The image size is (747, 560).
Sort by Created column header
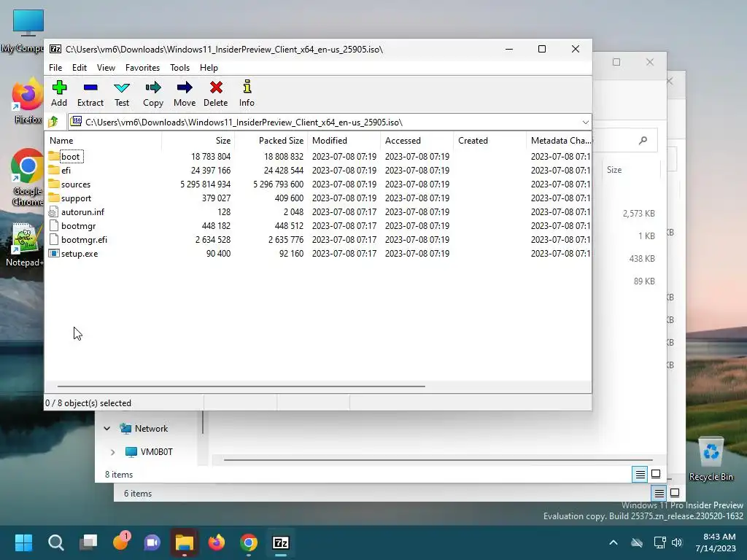[x=489, y=141]
